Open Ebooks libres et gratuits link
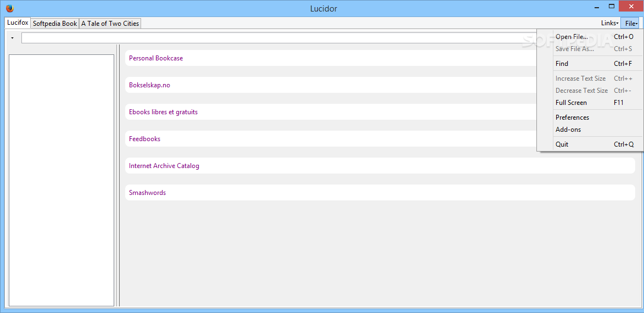Image resolution: width=644 pixels, height=313 pixels. [x=163, y=111]
